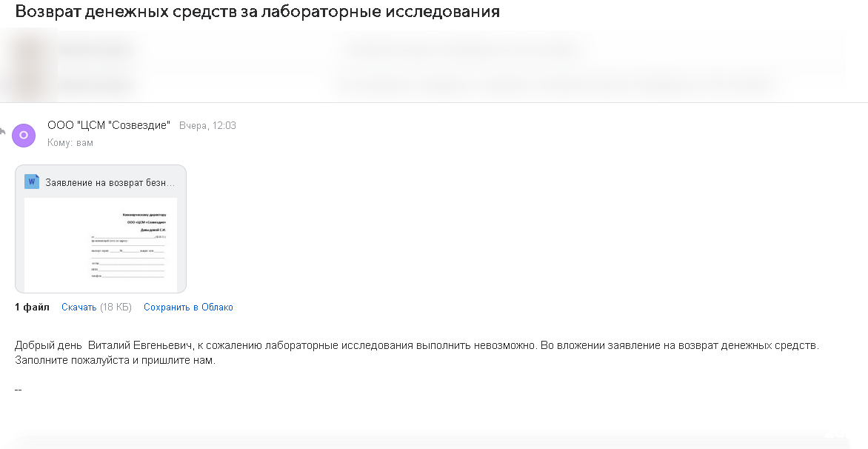Click "Сохранить в Облако" link
This screenshot has width=868, height=449.
click(x=188, y=307)
